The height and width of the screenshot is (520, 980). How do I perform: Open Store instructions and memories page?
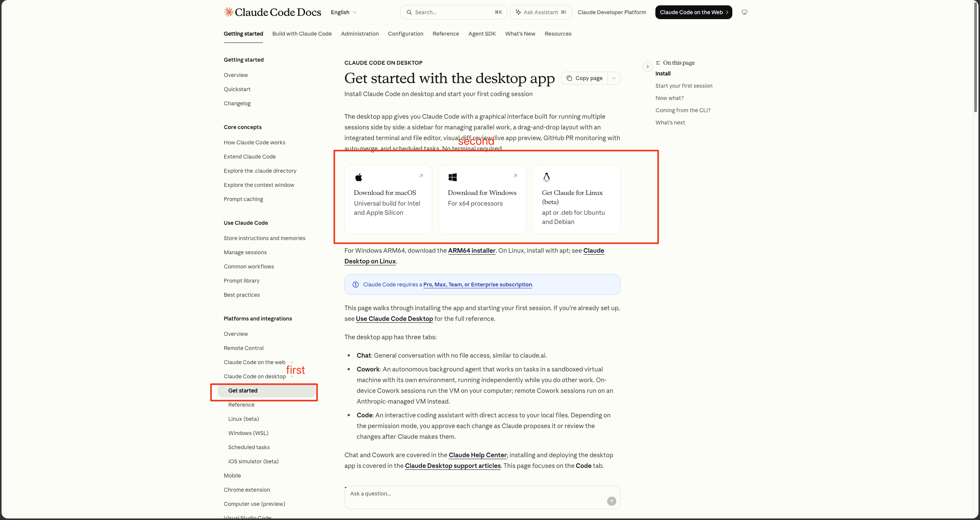point(265,238)
